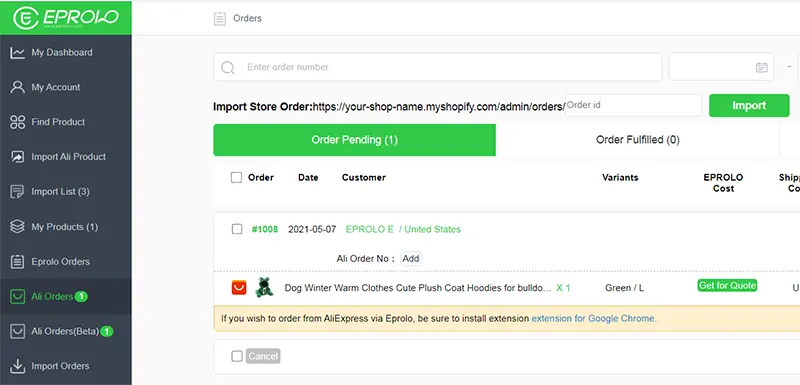Click Get for Quote button

(x=727, y=286)
